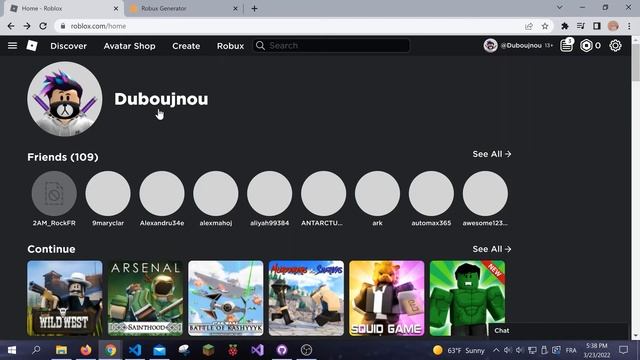Open the Discover page
Viewport: 640px width, 360px height.
[69, 46]
